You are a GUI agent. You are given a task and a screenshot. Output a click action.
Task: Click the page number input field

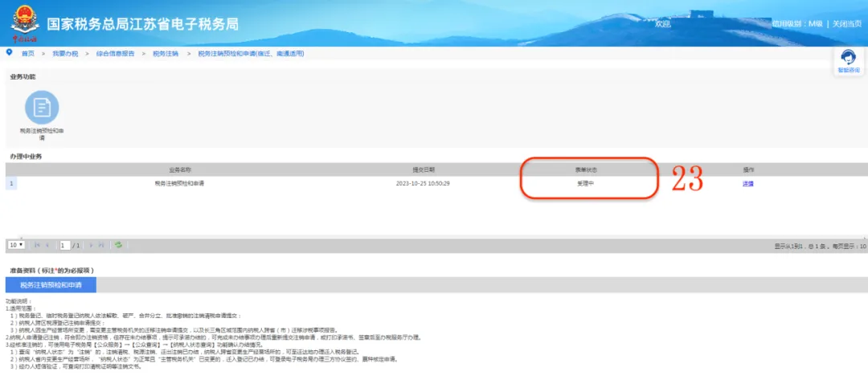65,244
